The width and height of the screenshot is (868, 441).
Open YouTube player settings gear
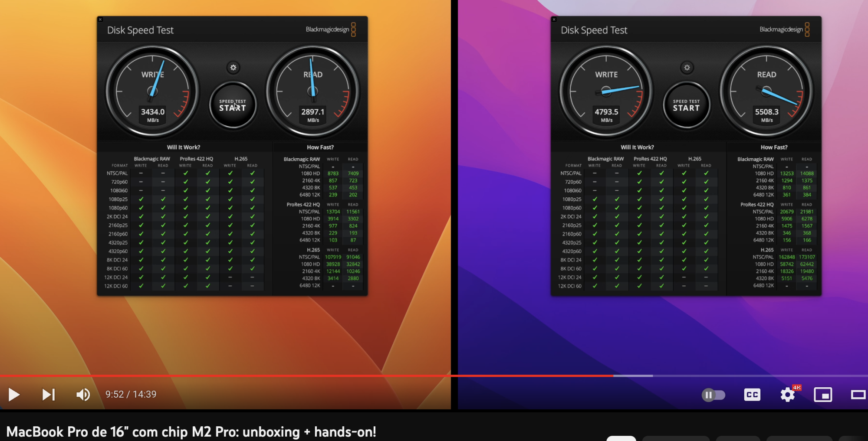(787, 395)
